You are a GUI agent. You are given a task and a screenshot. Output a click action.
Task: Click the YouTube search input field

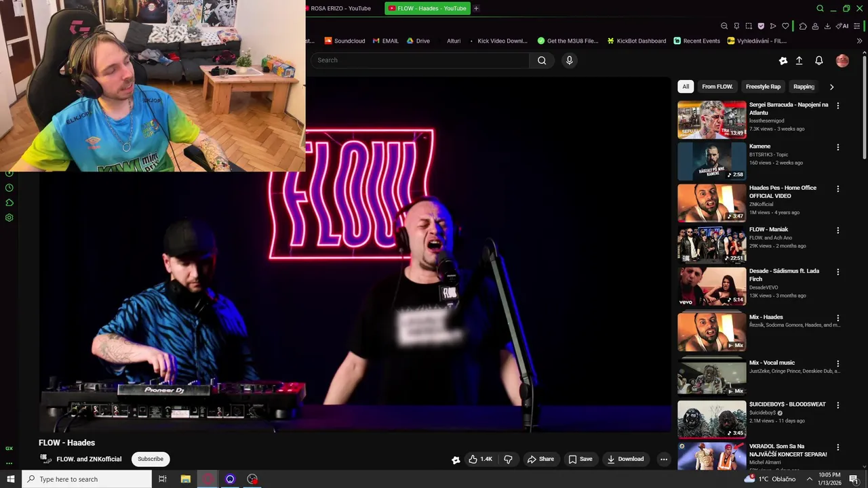(420, 60)
